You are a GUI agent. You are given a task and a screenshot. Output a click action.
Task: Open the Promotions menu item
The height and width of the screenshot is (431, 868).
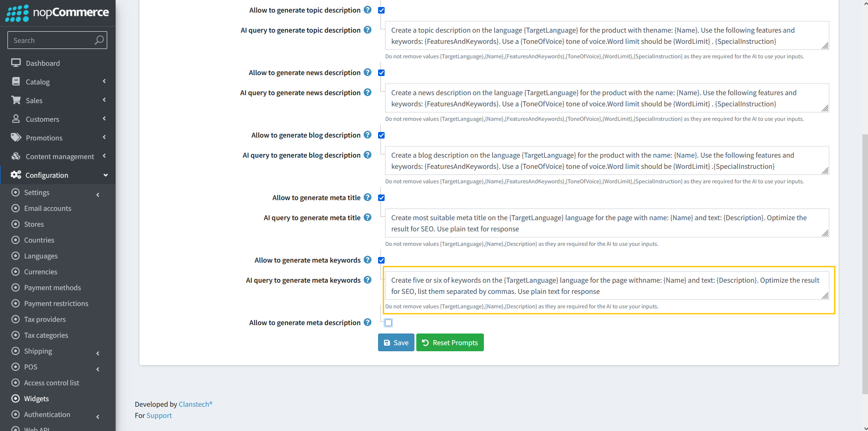[x=44, y=138]
